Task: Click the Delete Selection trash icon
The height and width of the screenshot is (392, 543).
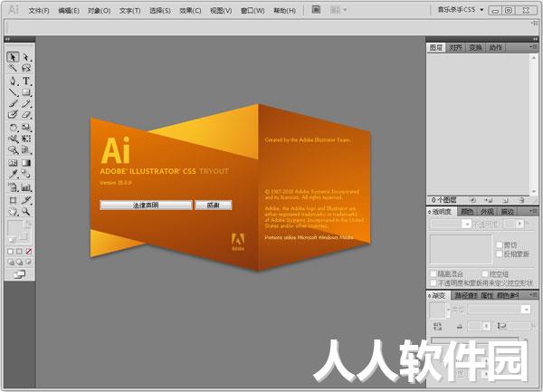Action: 522,200
